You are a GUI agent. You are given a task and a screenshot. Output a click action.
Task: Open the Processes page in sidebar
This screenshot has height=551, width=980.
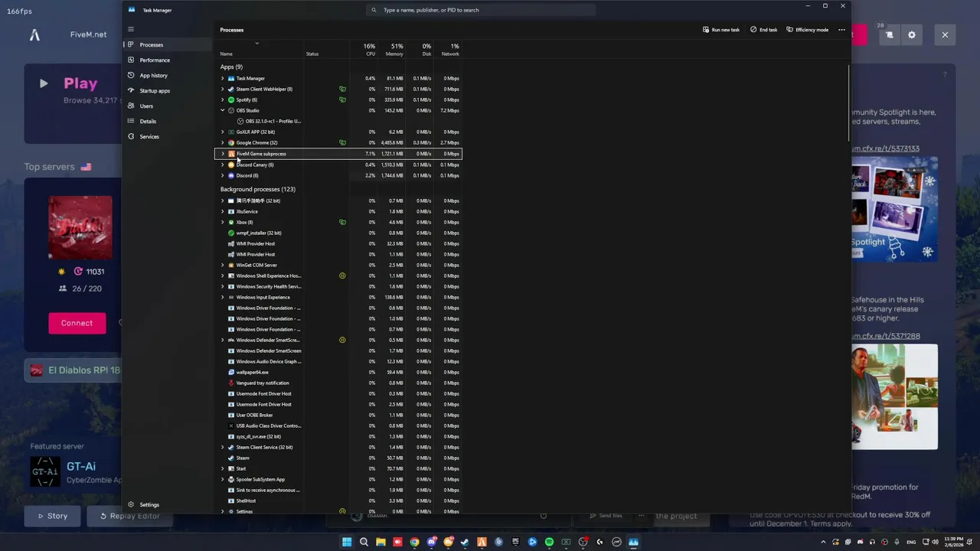(x=168, y=44)
